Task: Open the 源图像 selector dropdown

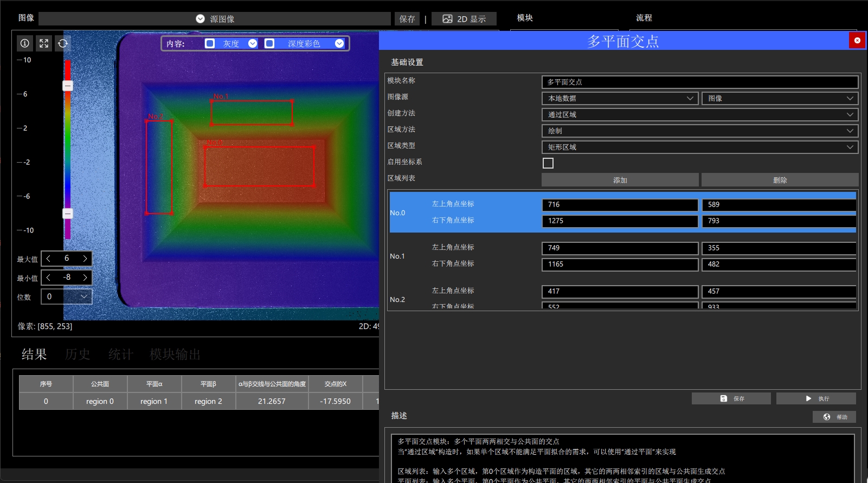Action: 215,19
